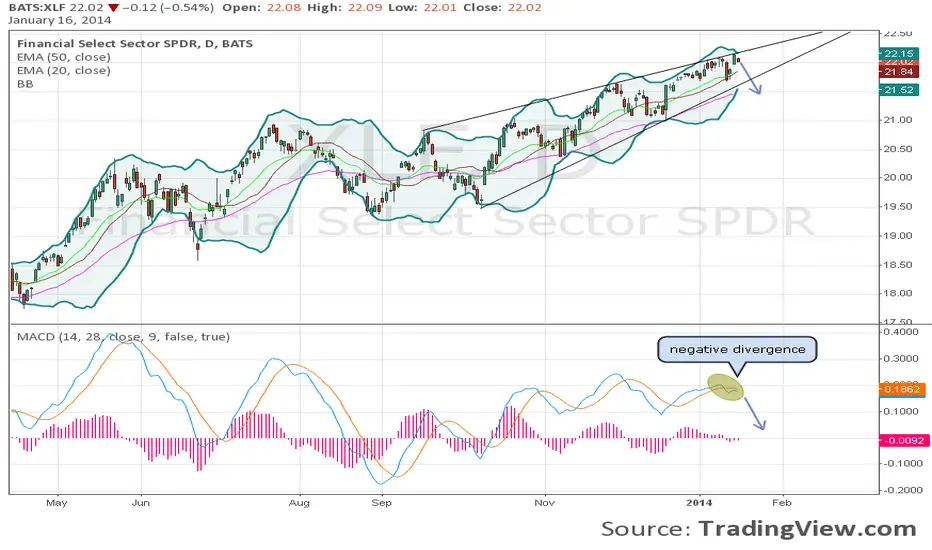Select the EMA (50, close) indicator label
932x550 pixels.
(64, 57)
